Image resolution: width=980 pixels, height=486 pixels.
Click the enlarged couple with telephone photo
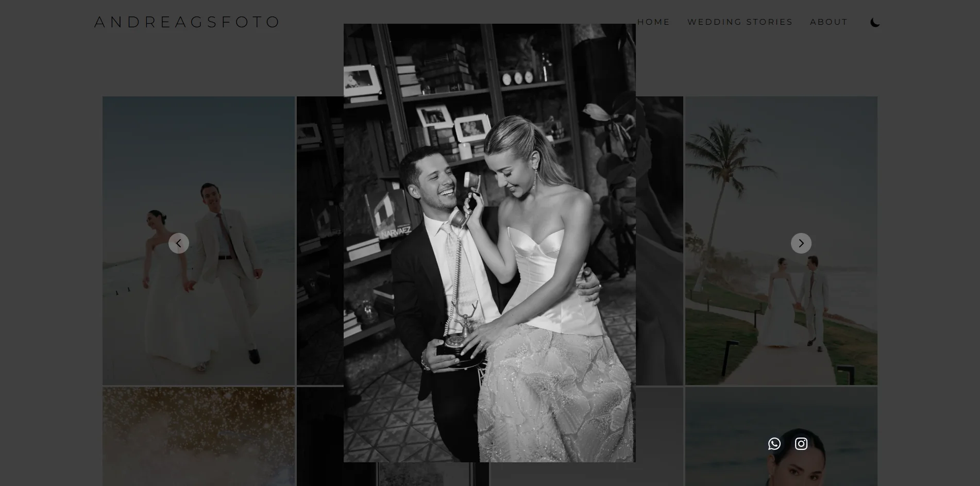(489, 243)
